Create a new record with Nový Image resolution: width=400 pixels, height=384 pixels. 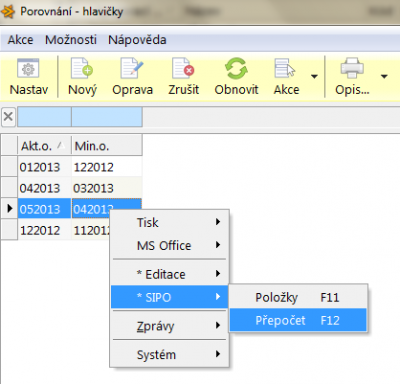pos(82,68)
